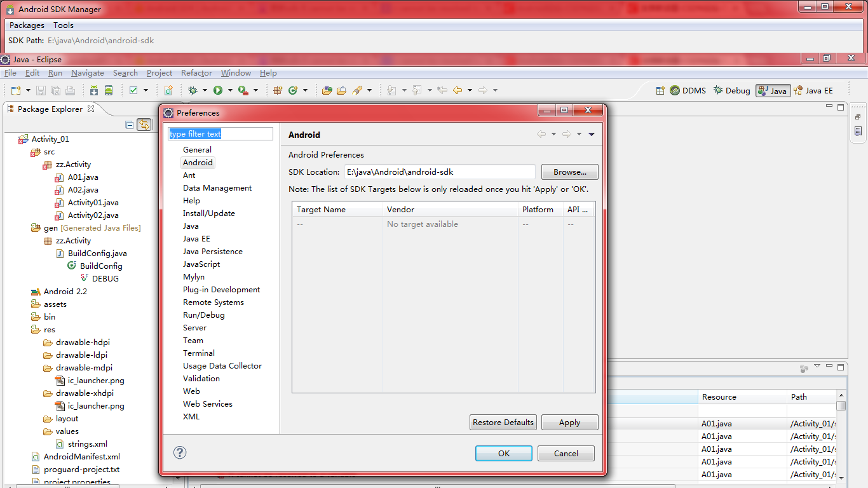This screenshot has height=488, width=868.
Task: Click the Run External Tools icon
Action: (x=243, y=90)
